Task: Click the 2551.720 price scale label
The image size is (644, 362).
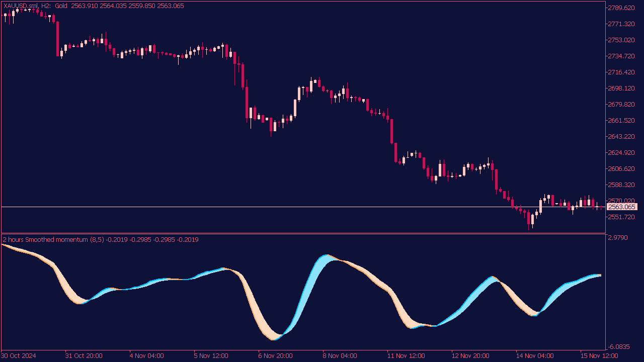Action: pos(621,217)
